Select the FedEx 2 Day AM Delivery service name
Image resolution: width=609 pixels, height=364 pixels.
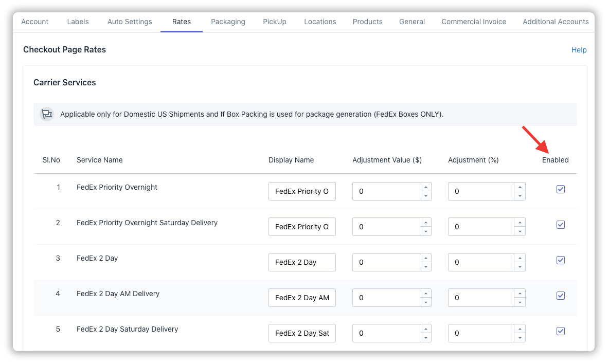pyautogui.click(x=118, y=294)
